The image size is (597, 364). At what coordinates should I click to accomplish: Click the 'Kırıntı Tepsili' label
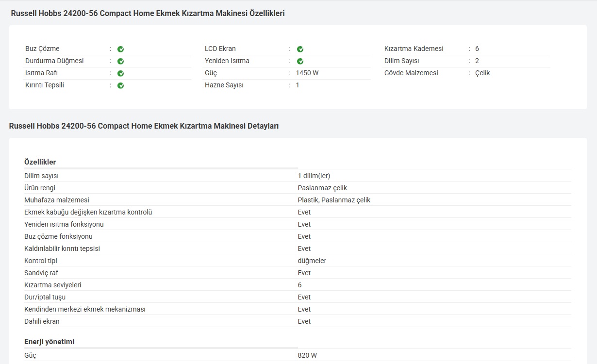click(45, 85)
